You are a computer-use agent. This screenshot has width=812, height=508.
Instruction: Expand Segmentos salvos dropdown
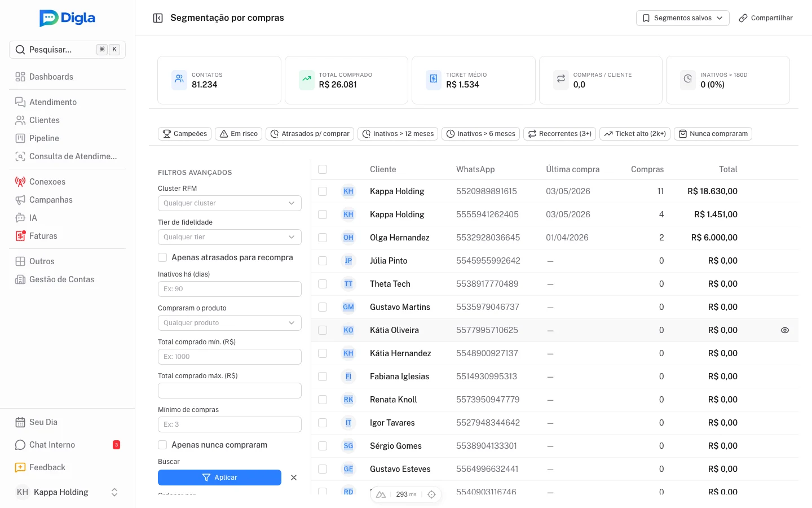click(683, 18)
